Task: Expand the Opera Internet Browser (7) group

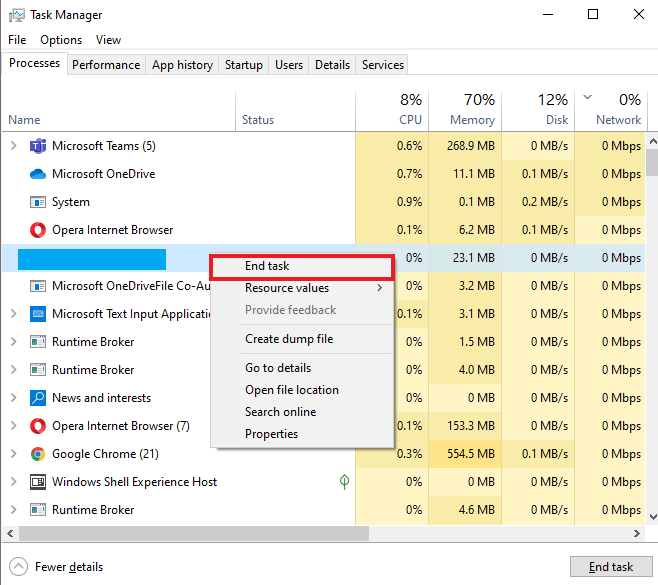Action: (x=13, y=426)
